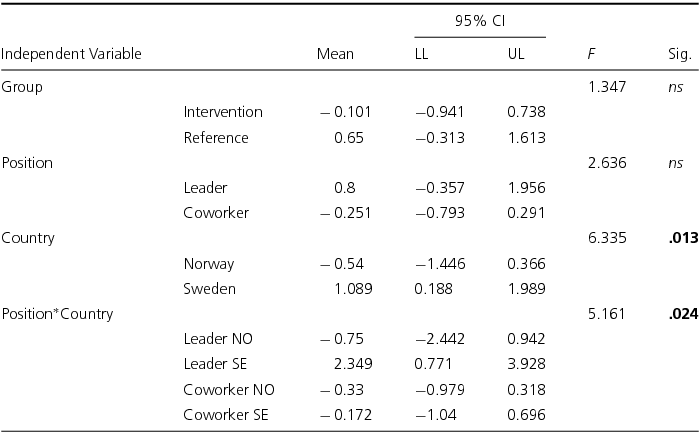Click the 'UL' column header
The width and height of the screenshot is (700, 434).
[x=516, y=54]
